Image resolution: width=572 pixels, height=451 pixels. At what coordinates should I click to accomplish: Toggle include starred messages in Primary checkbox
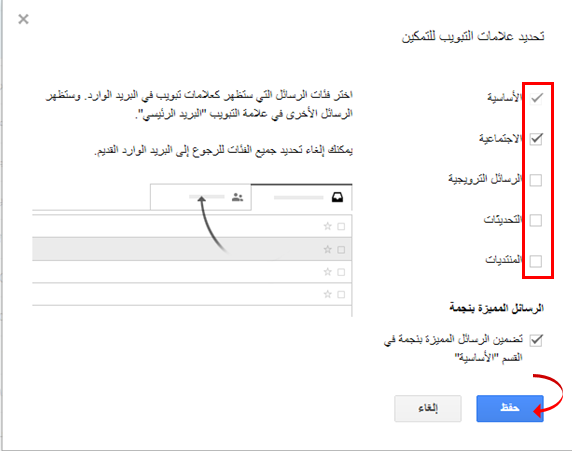click(x=536, y=340)
